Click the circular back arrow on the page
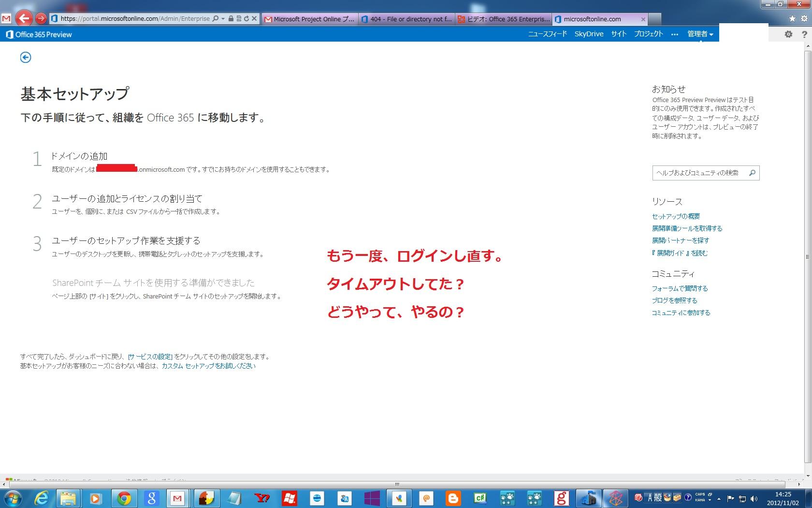This screenshot has width=812, height=508. 26,58
